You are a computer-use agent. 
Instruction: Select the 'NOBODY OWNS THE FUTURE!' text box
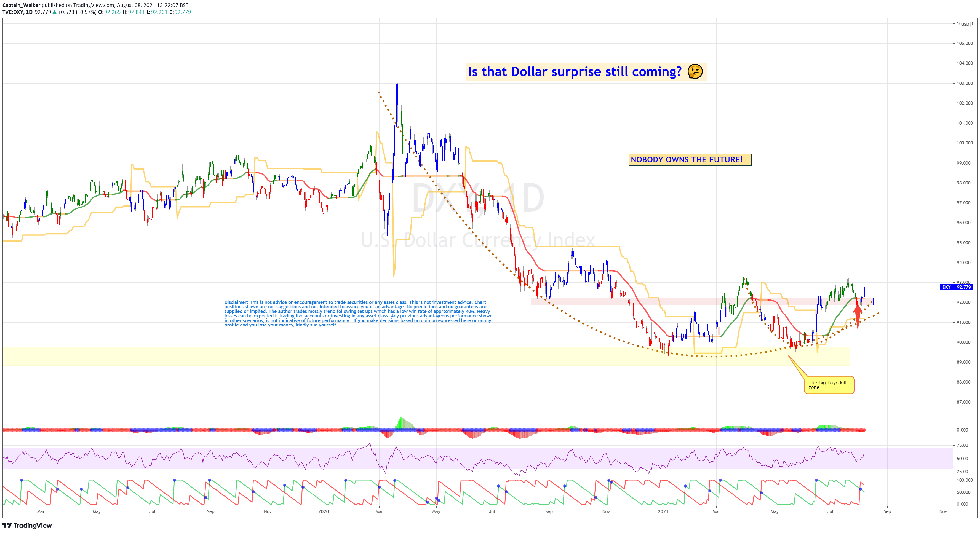(x=690, y=160)
